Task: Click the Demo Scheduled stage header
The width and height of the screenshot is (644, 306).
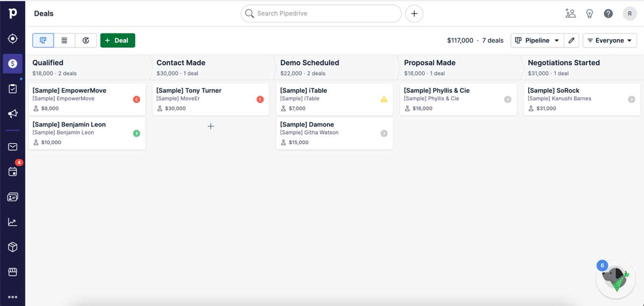Action: [310, 63]
